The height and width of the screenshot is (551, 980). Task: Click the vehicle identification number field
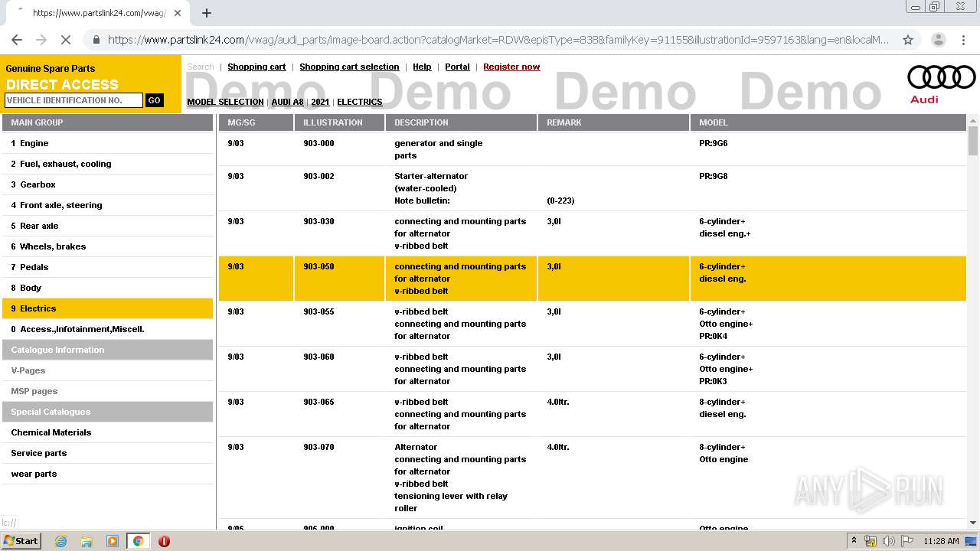[73, 100]
